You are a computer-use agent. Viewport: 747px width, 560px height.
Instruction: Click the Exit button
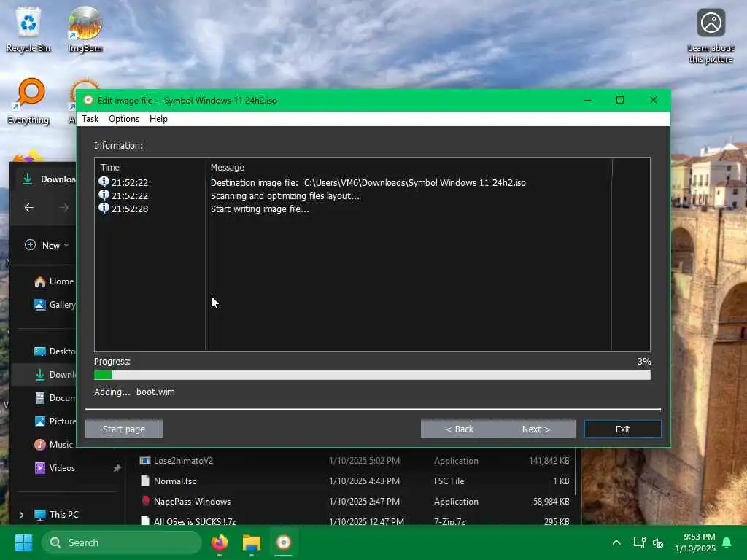623,429
